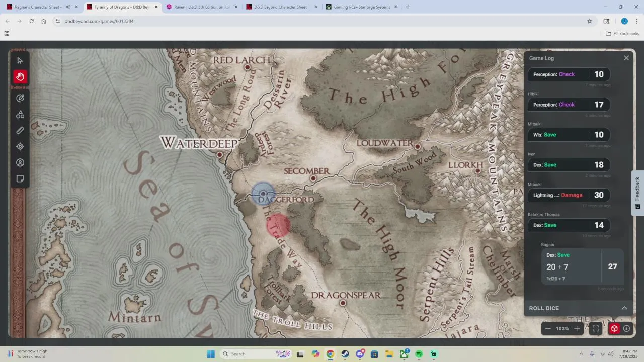Launch Steam from the taskbar

click(x=345, y=354)
